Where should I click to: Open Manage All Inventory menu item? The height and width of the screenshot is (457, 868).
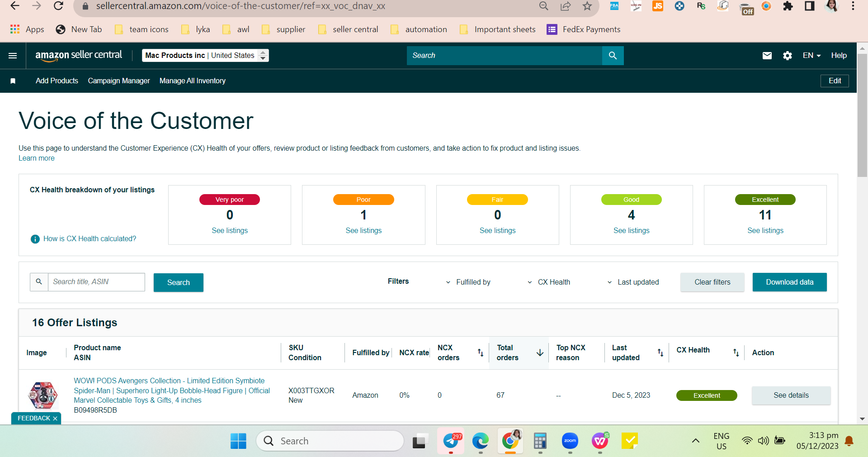coord(193,81)
